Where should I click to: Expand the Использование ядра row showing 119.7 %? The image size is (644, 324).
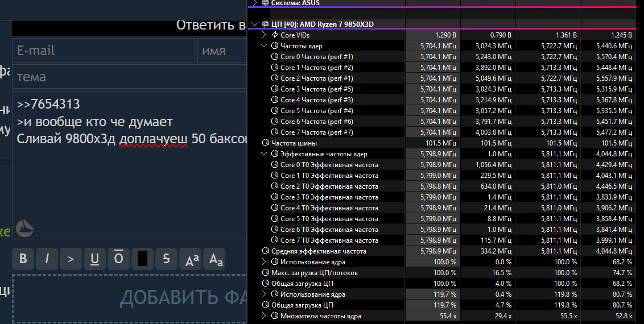264,294
